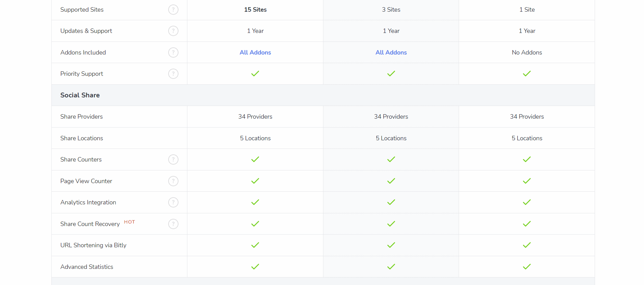Click the Share Providers row label
Screen dimensions: 644x285
click(82, 117)
